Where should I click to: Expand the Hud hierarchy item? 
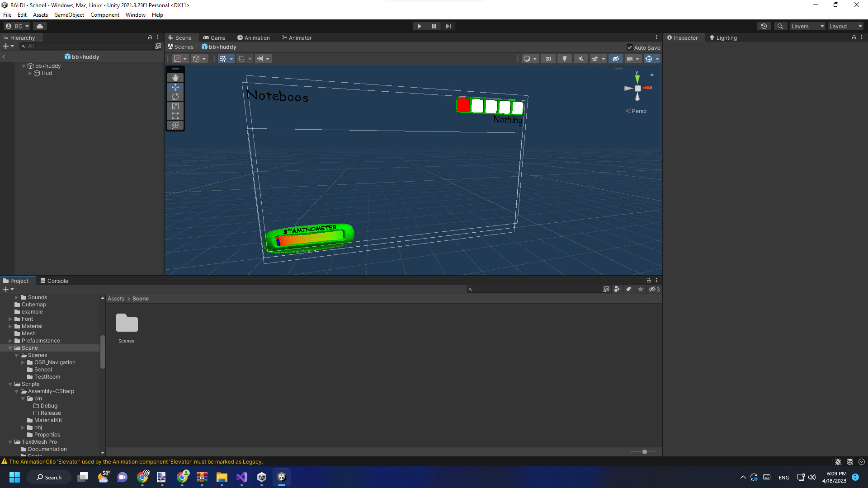pos(30,73)
